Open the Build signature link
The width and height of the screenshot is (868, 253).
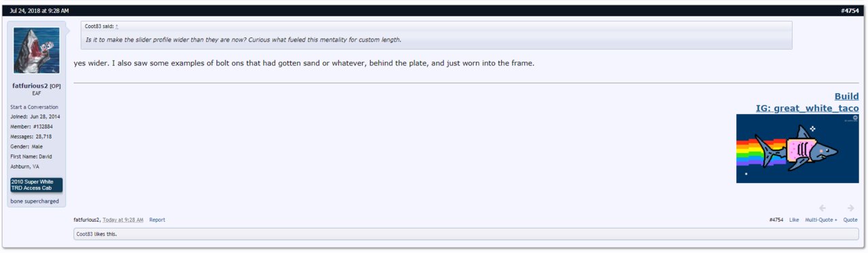(x=846, y=97)
